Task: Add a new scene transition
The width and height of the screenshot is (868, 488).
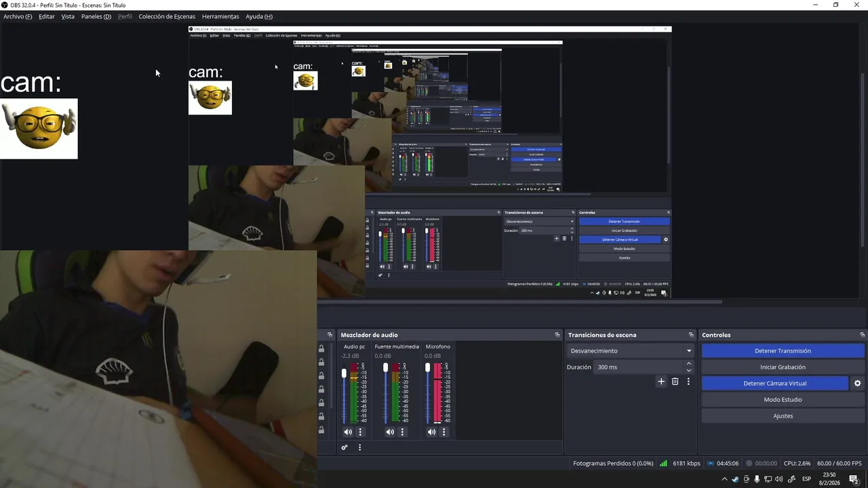Action: (x=661, y=382)
